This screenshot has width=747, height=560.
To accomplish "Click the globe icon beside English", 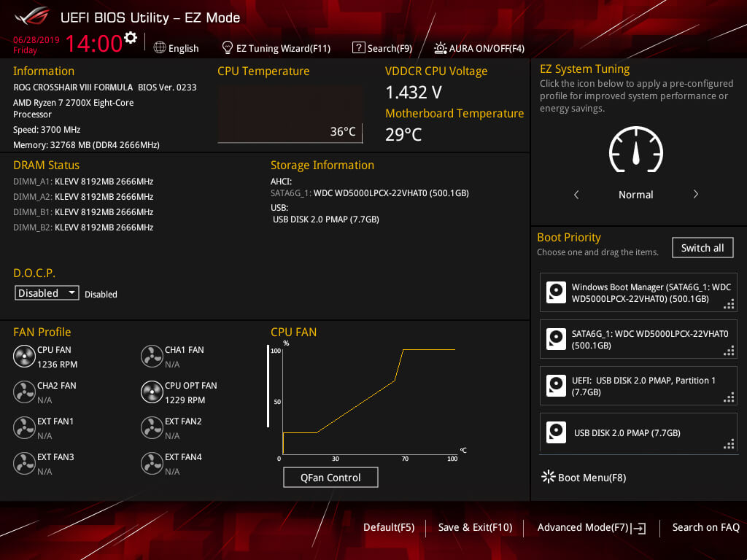I will (160, 48).
